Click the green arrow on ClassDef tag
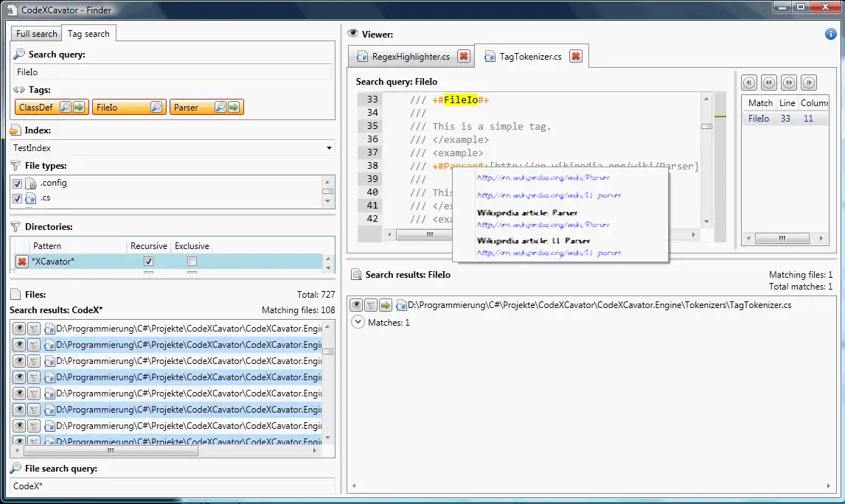Screen dimensions: 845x504 [79, 107]
